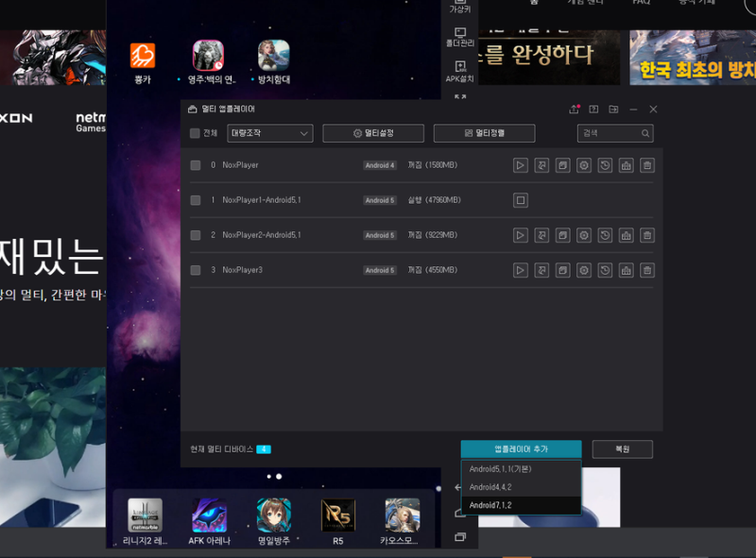Open backup/restore clock icon for NoxPlayer row 0
756x558 pixels.
[605, 165]
